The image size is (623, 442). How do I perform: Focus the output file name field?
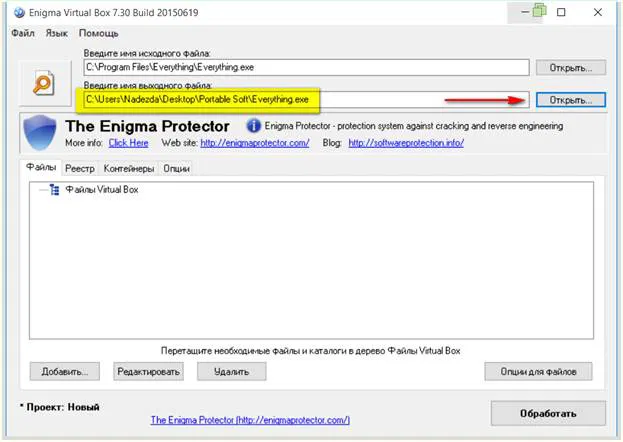click(306, 99)
